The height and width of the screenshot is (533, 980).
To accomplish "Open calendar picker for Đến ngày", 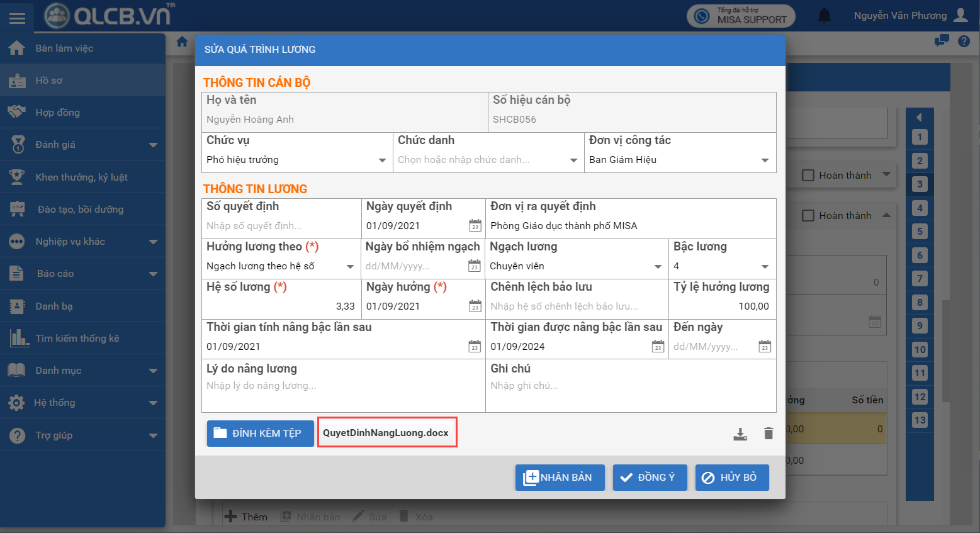I will [764, 347].
